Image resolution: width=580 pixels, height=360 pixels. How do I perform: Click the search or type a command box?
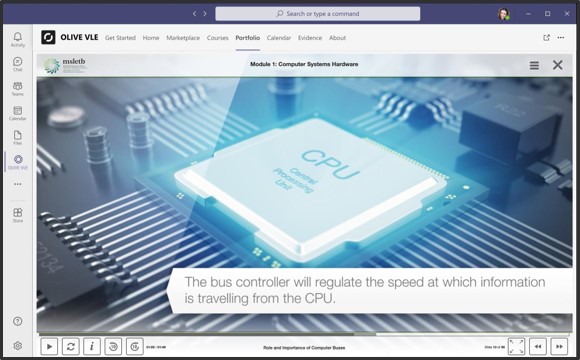(x=318, y=14)
